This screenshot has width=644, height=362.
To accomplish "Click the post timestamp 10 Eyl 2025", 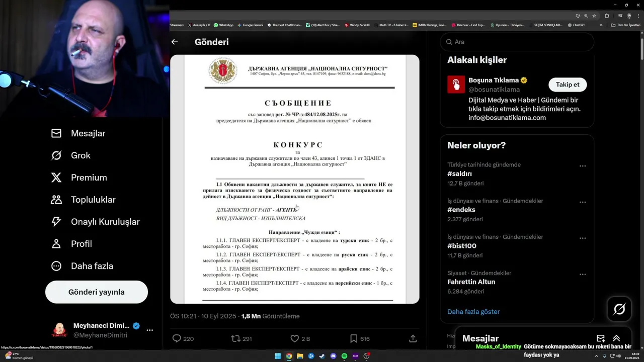I will [203, 316].
